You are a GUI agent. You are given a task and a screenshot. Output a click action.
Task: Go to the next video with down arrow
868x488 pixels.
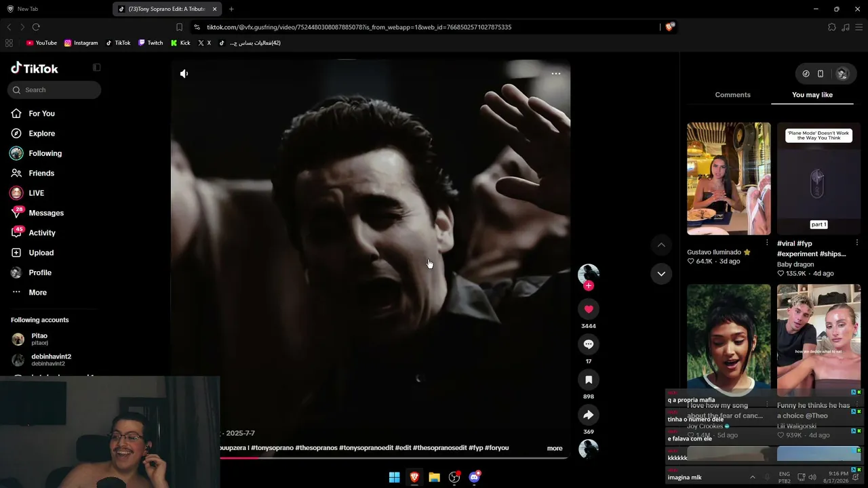coord(661,274)
